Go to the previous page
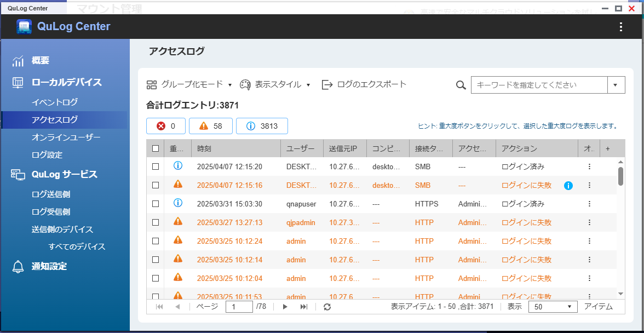 click(177, 307)
